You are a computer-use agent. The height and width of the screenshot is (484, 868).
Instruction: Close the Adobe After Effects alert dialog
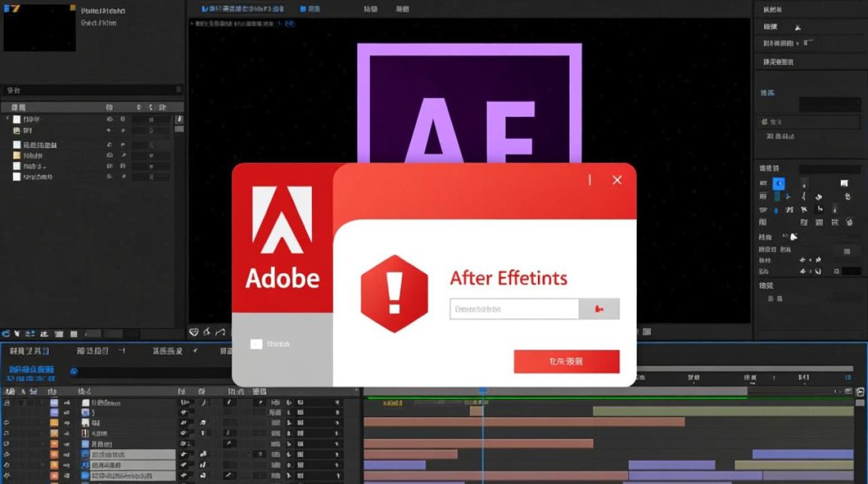(617, 180)
